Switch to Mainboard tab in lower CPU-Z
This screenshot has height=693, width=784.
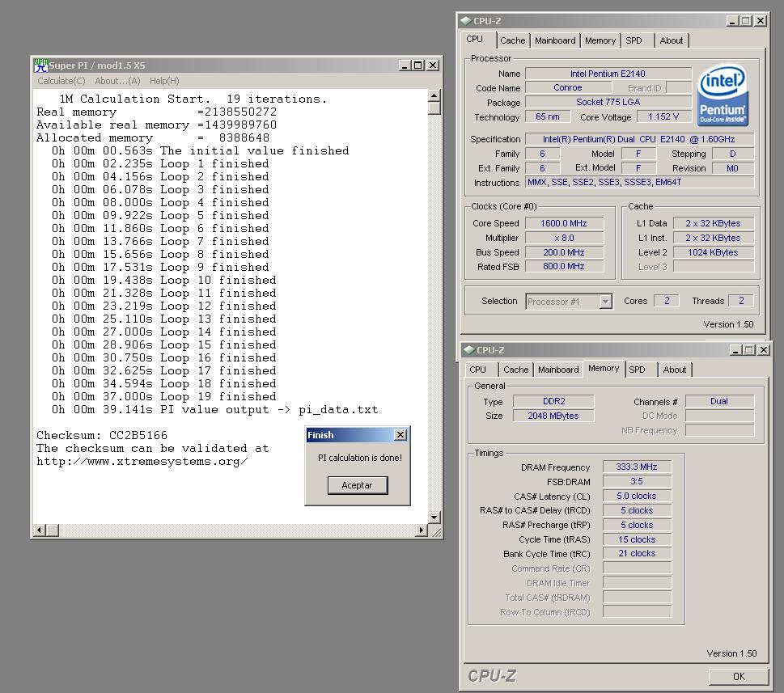coord(558,370)
